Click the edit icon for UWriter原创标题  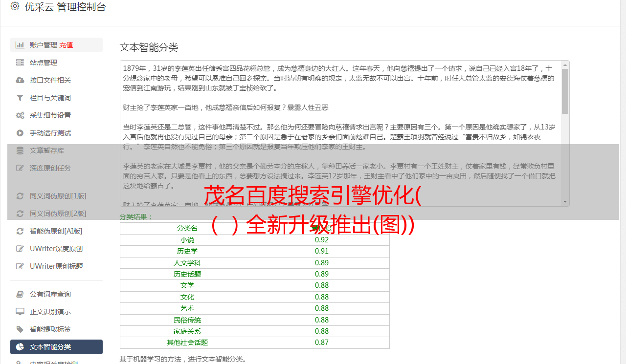[x=20, y=266]
